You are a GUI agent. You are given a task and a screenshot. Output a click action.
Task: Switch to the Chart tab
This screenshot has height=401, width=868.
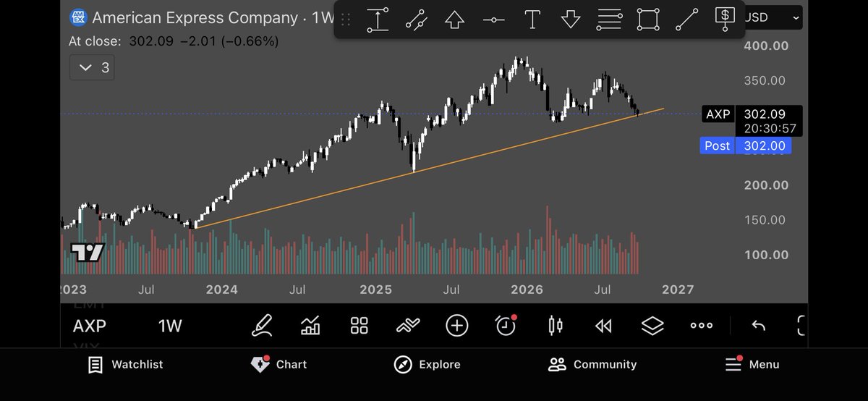(278, 364)
